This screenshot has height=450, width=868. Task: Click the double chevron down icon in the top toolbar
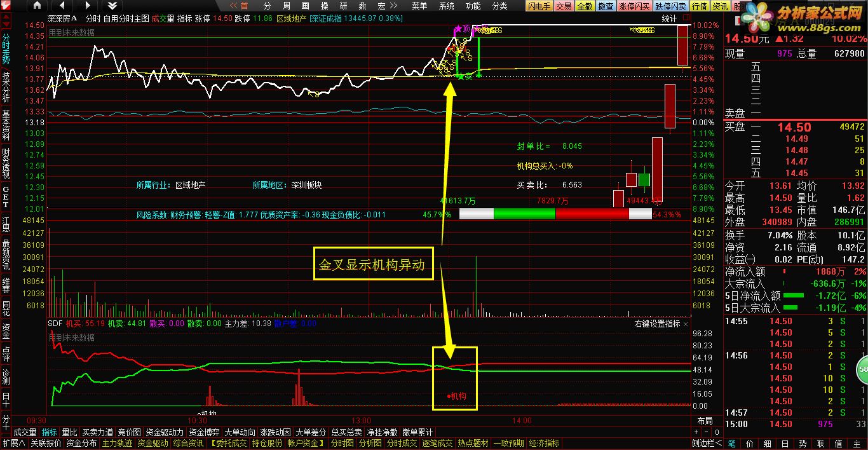pyautogui.click(x=112, y=6)
